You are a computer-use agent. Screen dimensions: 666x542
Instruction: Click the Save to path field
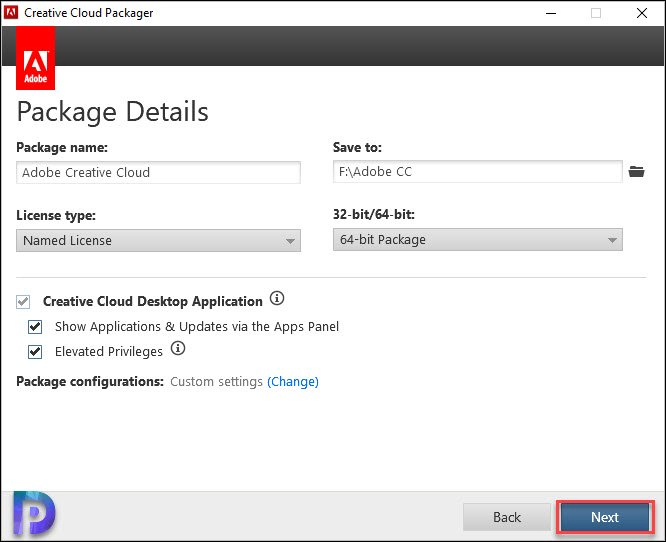click(478, 172)
